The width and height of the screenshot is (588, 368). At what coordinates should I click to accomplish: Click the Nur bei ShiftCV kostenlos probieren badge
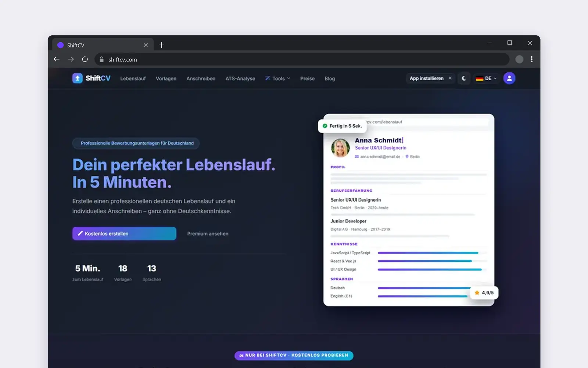(x=294, y=355)
